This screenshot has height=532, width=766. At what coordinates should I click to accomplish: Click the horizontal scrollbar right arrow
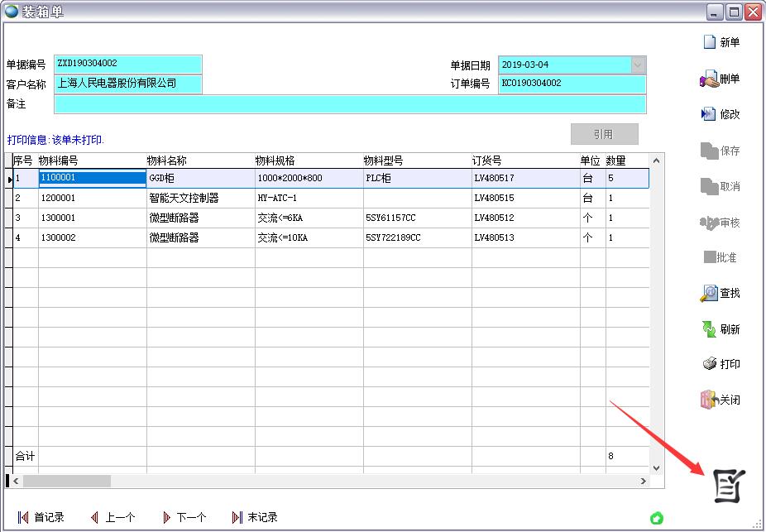(x=644, y=481)
